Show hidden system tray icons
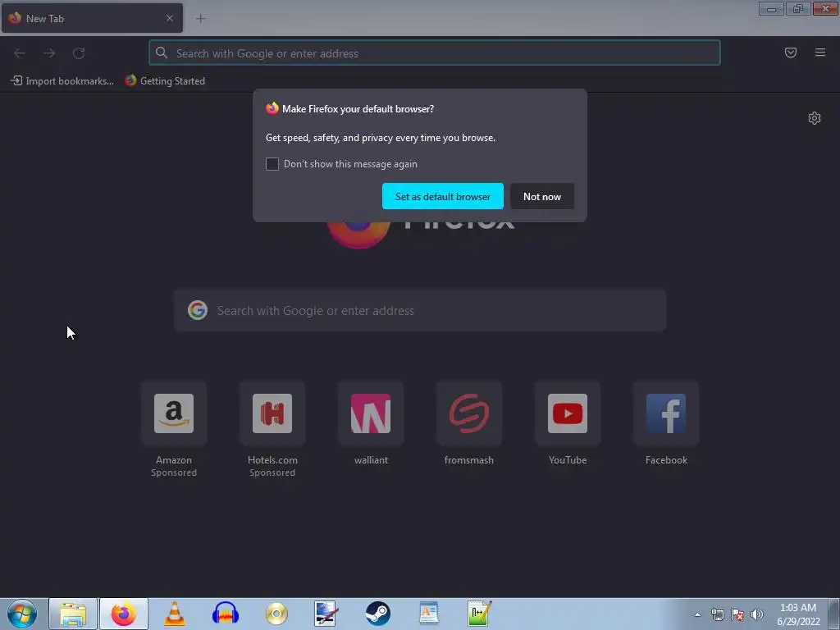This screenshot has width=840, height=630. pos(697,614)
